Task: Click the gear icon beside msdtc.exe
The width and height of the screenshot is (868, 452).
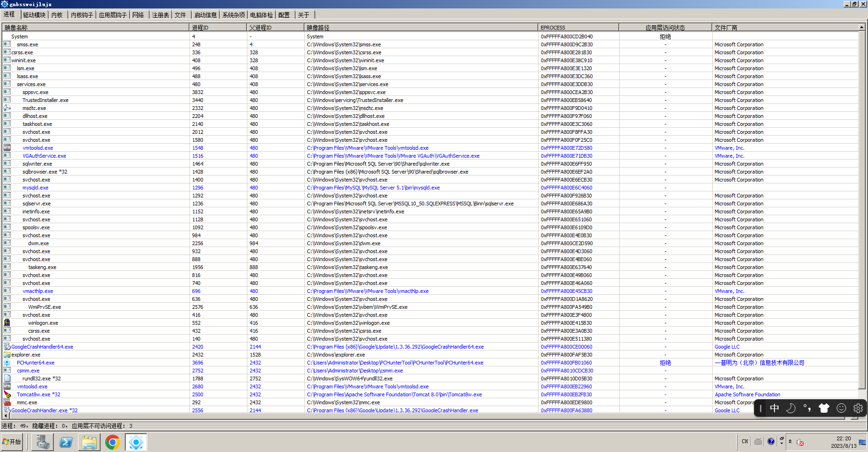Action: pyautogui.click(x=7, y=108)
